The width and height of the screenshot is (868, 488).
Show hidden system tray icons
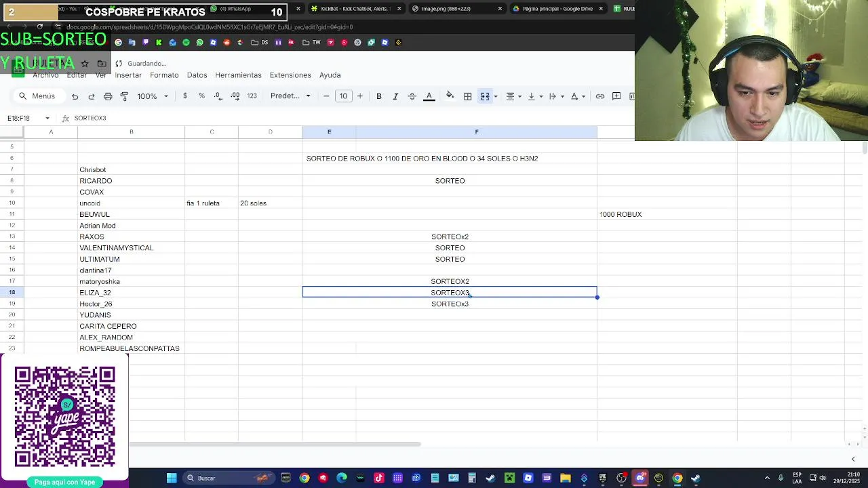pyautogui.click(x=767, y=479)
